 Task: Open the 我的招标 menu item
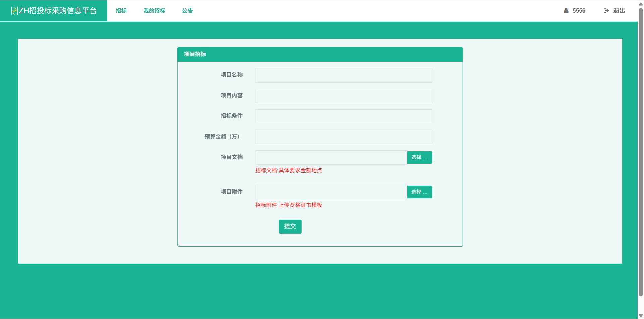[154, 11]
